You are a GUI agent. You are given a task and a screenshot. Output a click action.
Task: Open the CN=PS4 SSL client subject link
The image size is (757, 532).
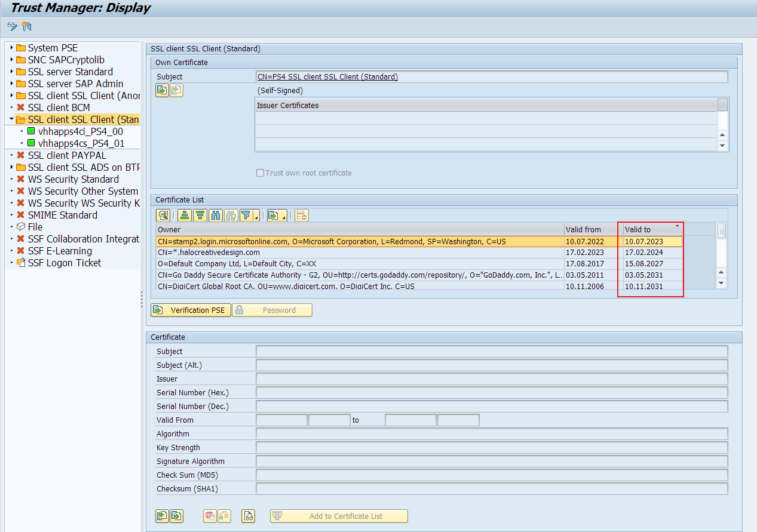tap(327, 77)
